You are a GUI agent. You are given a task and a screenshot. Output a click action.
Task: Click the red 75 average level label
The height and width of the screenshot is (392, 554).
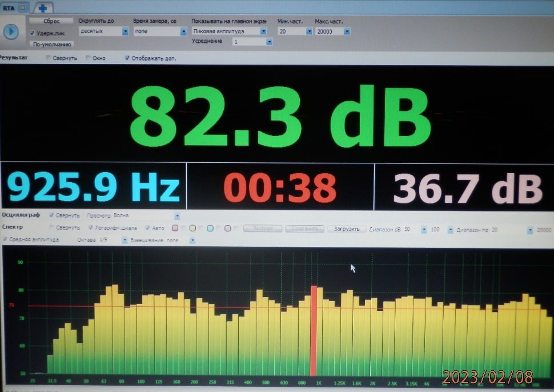[x=11, y=305]
